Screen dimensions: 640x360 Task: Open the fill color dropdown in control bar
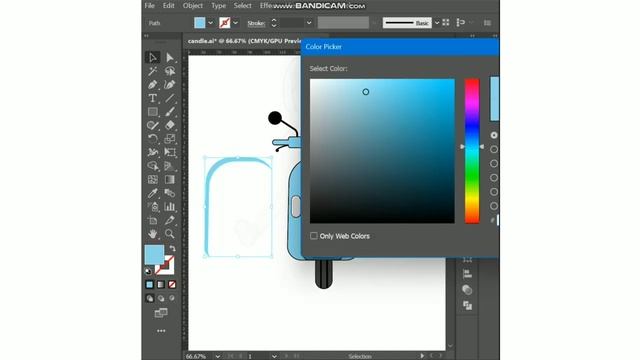pyautogui.click(x=211, y=23)
